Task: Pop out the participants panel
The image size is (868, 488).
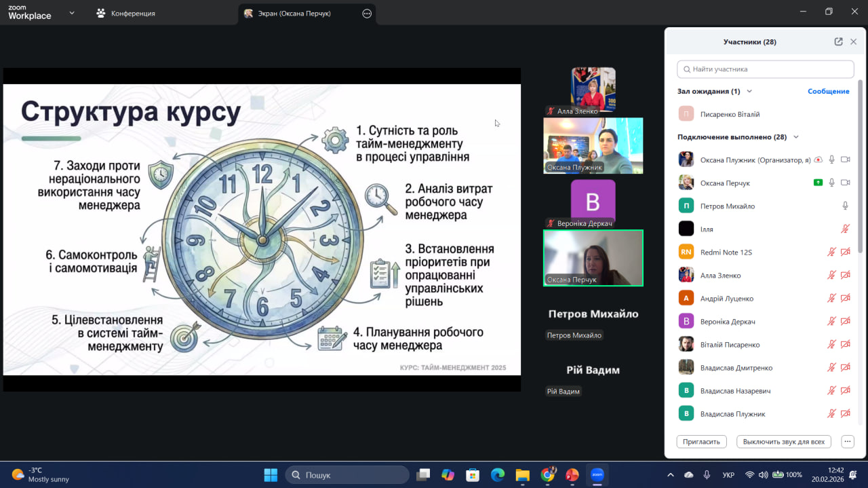Action: coord(838,41)
